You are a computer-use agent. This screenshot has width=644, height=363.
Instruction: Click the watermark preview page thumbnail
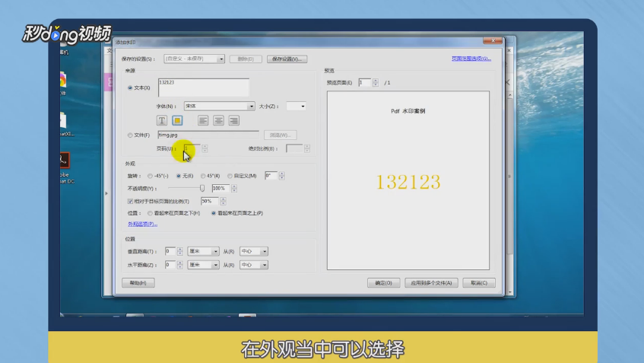[x=408, y=180]
